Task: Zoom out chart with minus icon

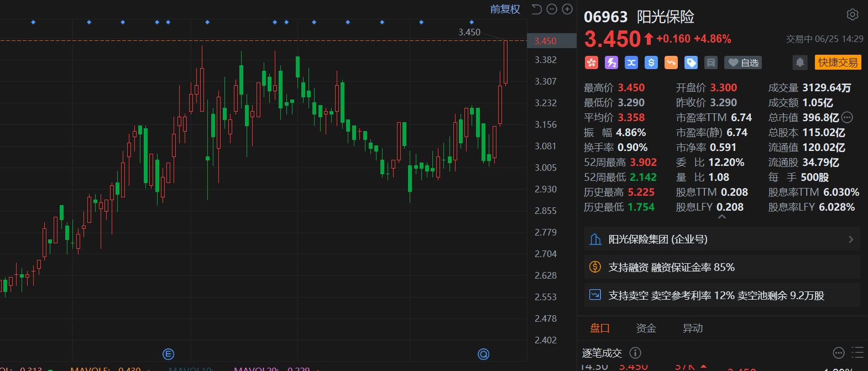Action: 552,9
